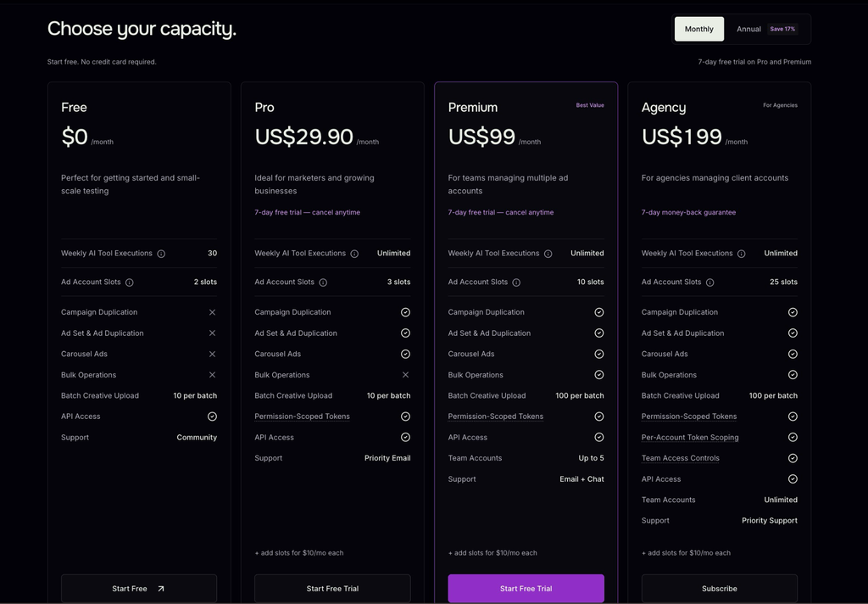Click the 'Choose your capacity.' heading
This screenshot has width=868, height=604.
[x=142, y=29]
